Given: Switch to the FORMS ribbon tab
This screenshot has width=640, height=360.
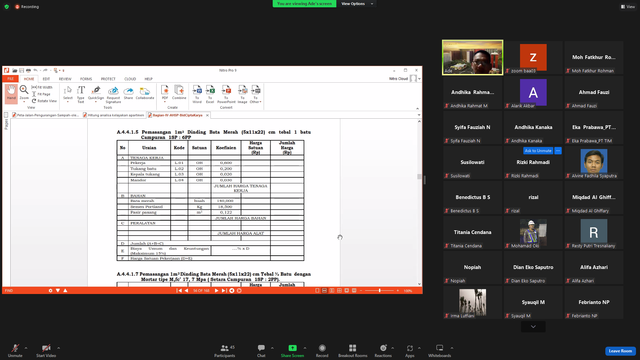Looking at the screenshot, I should [x=86, y=79].
